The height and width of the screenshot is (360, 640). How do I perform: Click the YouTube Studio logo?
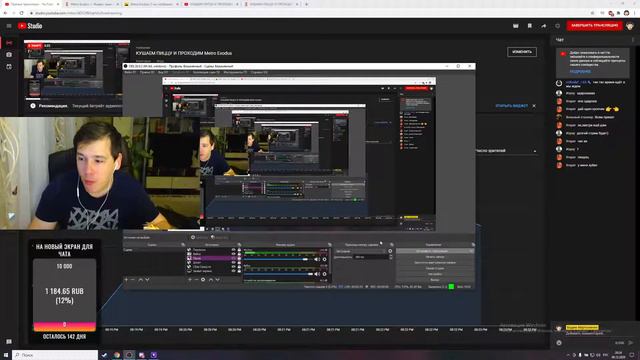[30, 26]
